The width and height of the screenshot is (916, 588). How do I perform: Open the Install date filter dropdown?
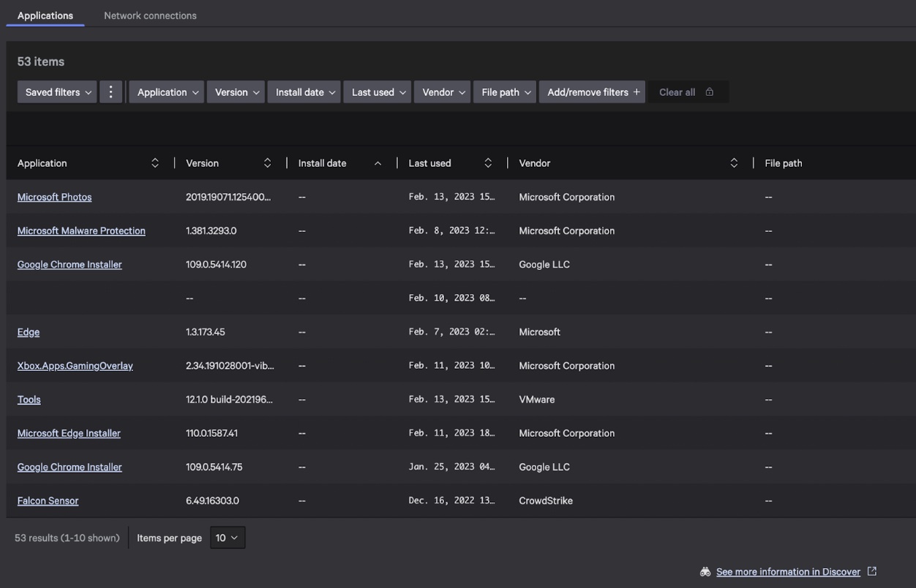point(304,92)
